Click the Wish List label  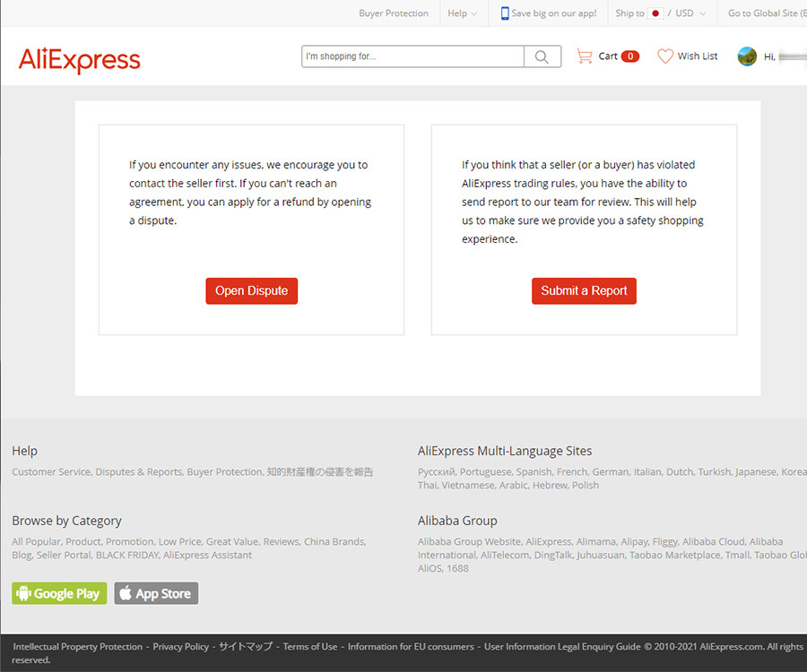[698, 56]
